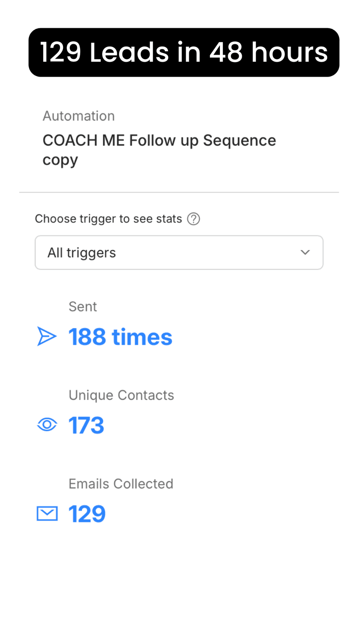Click the Unique Contacts label
Image resolution: width=362 pixels, height=644 pixels.
pos(121,395)
